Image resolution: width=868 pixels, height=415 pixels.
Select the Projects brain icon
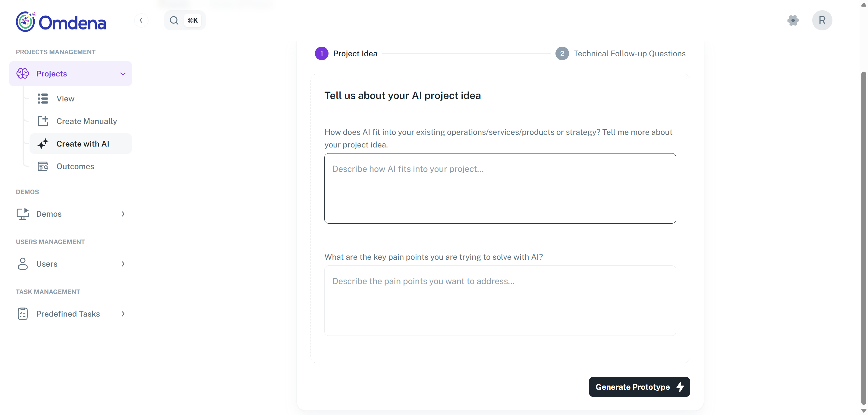coord(23,73)
